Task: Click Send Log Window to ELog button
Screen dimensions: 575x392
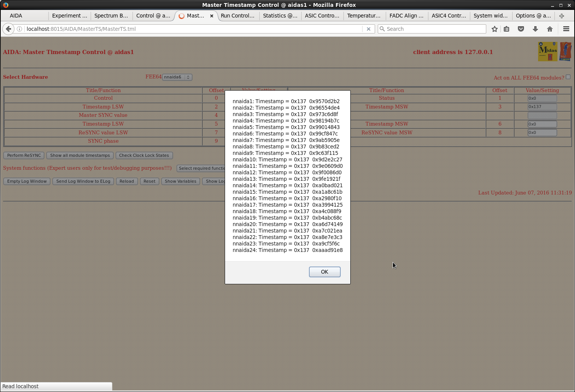Action: click(x=83, y=181)
